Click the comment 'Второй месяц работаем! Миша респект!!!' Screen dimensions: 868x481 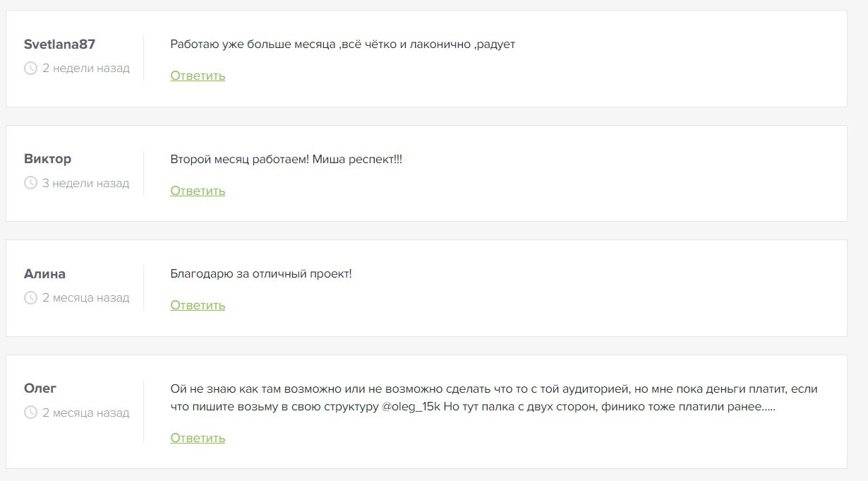[286, 160]
